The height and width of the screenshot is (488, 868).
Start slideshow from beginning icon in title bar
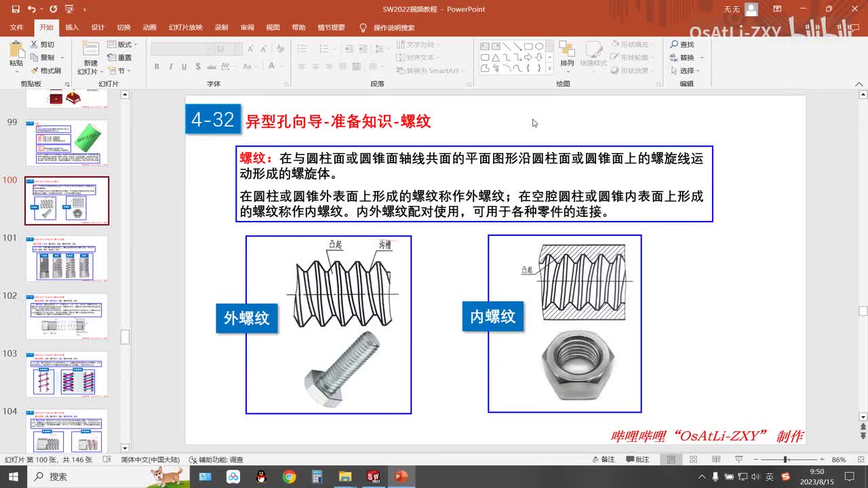click(69, 9)
